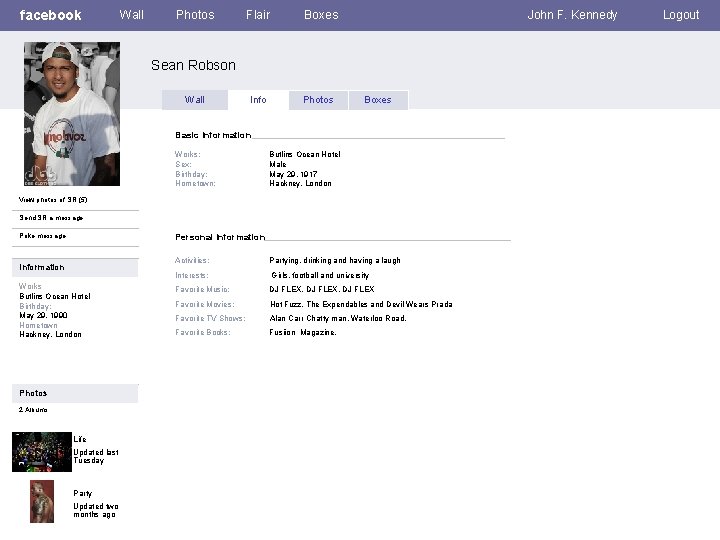720x540 pixels.
Task: Click the Favorite TV Shows value text
Action: click(x=338, y=318)
